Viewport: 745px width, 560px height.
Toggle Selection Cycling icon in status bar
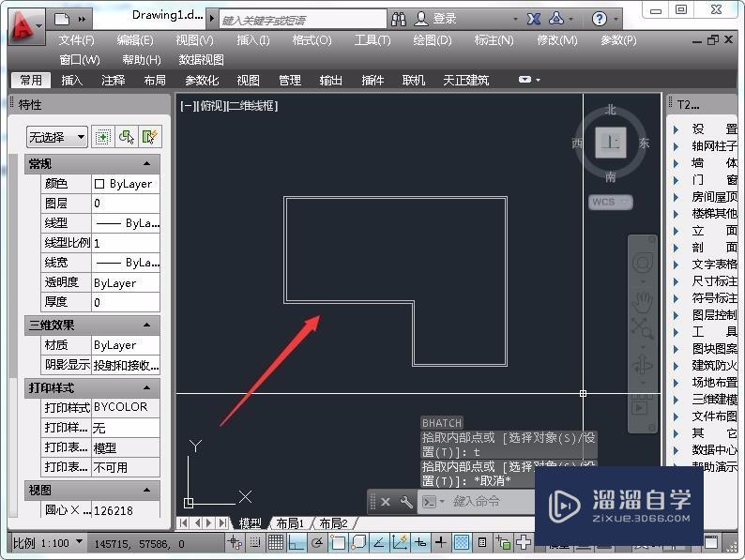pyautogui.click(x=503, y=542)
